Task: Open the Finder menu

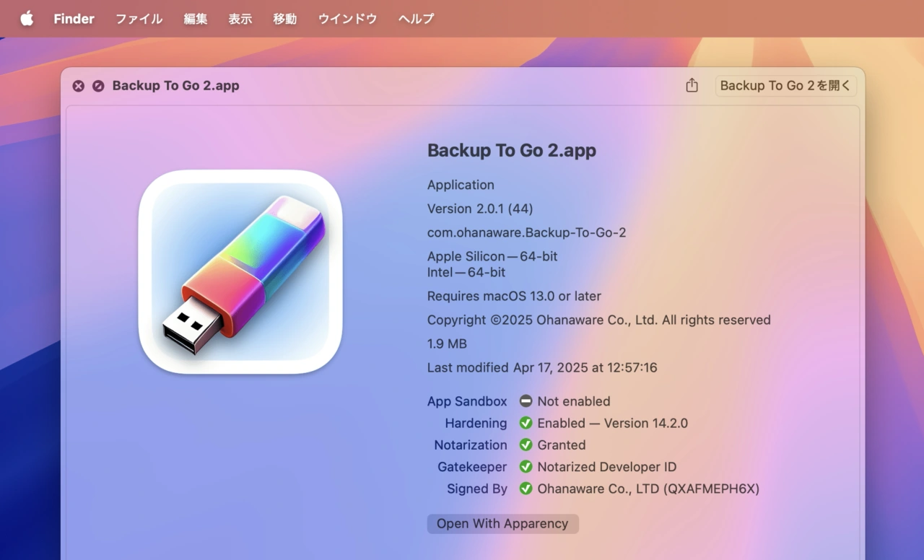Action: [74, 19]
